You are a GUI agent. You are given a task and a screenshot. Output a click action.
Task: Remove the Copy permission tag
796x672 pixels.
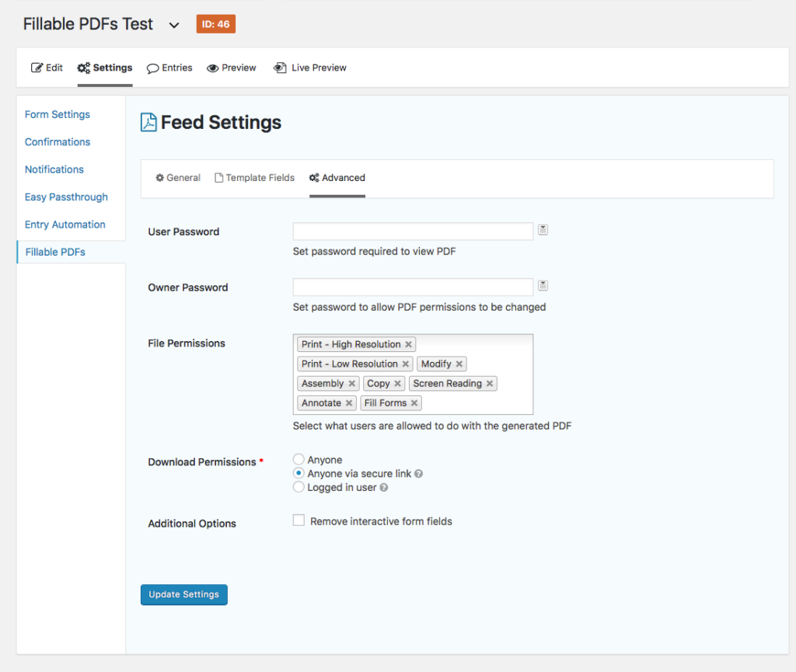tap(398, 384)
